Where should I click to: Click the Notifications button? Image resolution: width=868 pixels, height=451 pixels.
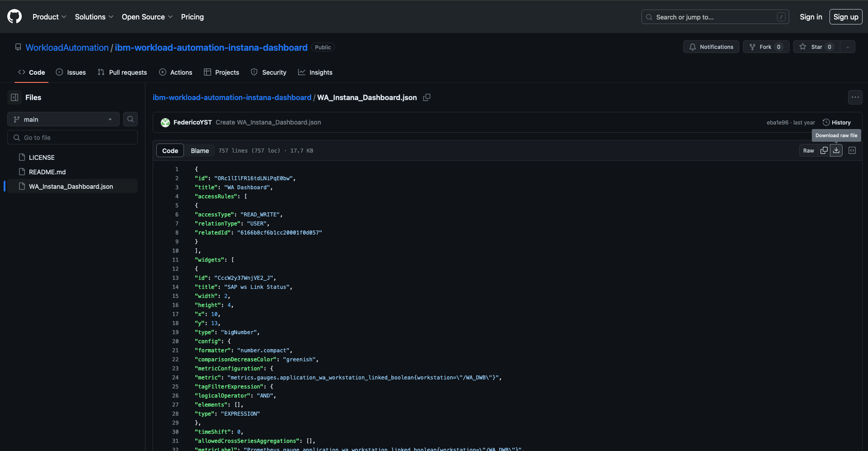(711, 47)
